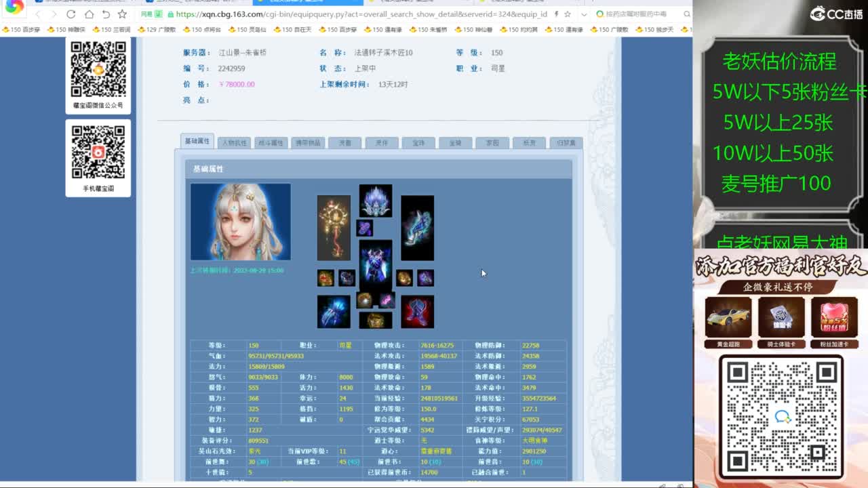This screenshot has height=488, width=868.
Task: Click the golden staff weapon equipment icon
Action: point(334,228)
